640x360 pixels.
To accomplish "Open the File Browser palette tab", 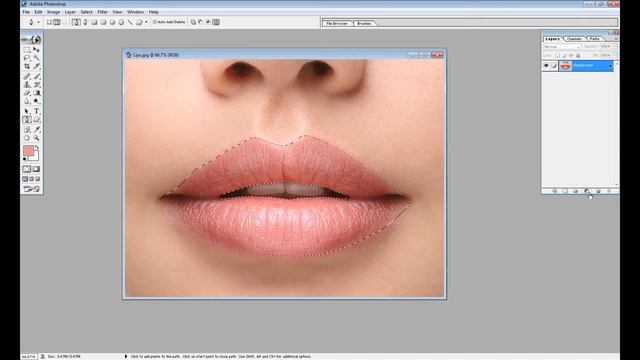I will pyautogui.click(x=337, y=24).
